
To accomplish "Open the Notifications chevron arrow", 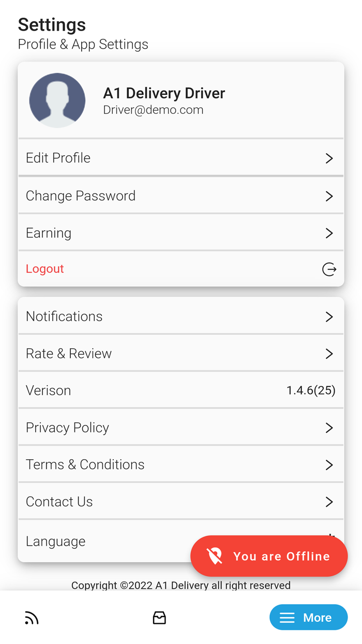I will coord(329,317).
